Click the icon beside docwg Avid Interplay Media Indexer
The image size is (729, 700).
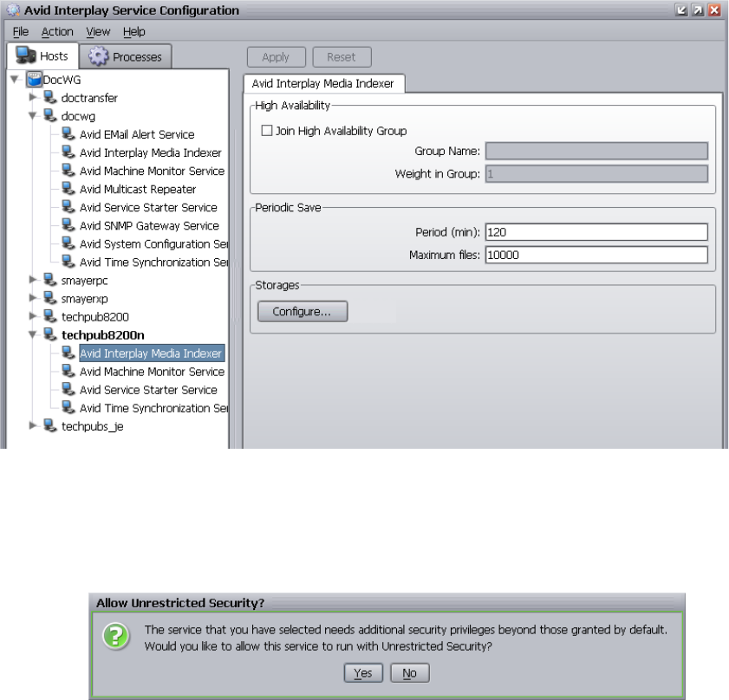(x=68, y=152)
